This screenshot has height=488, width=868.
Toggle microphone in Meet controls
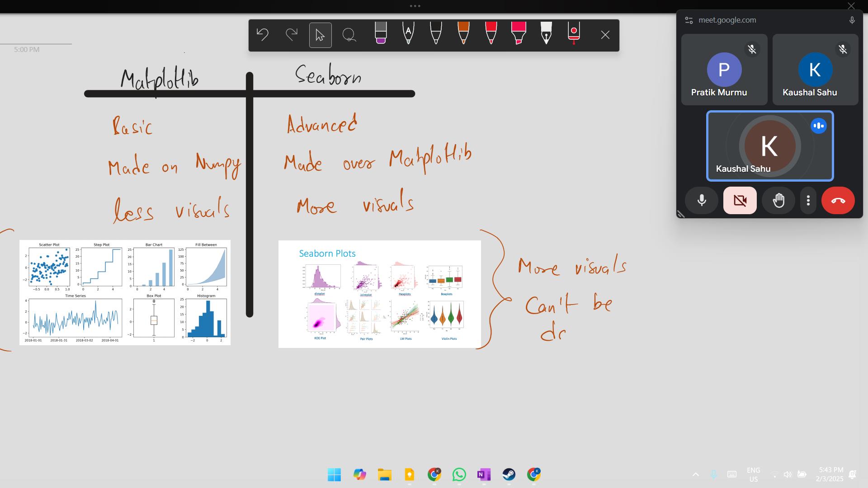point(702,200)
